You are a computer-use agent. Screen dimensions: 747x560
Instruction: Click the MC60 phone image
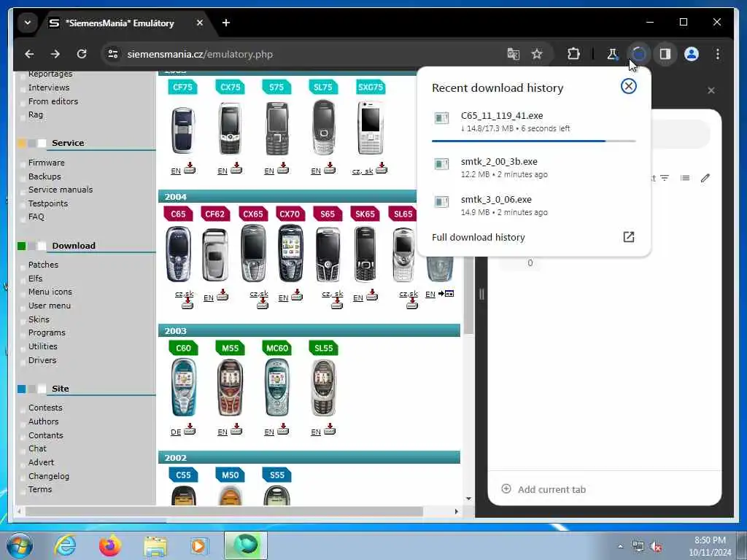(x=276, y=388)
